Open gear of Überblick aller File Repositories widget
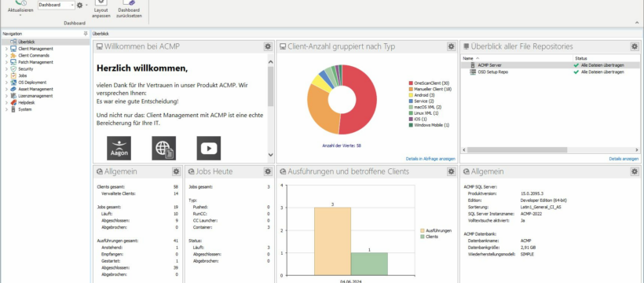 tap(635, 46)
